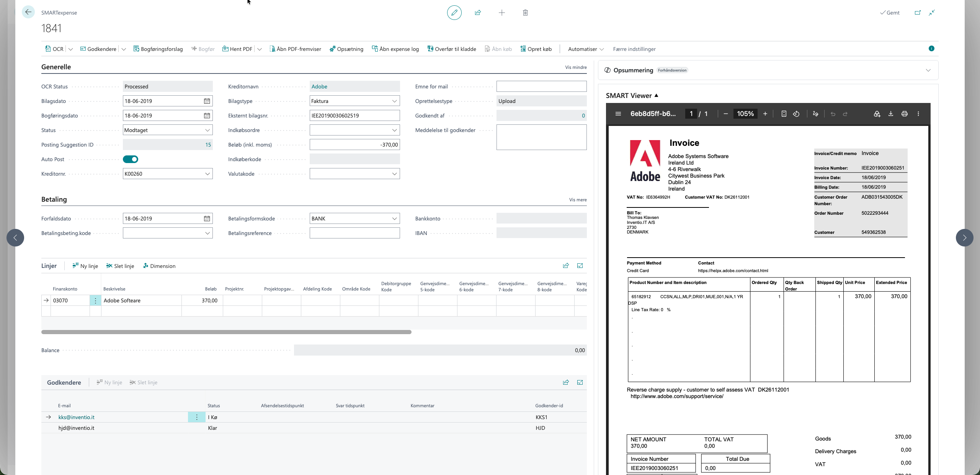Open the Betalingsformskode BANK dropdown
The image size is (980, 475).
394,219
